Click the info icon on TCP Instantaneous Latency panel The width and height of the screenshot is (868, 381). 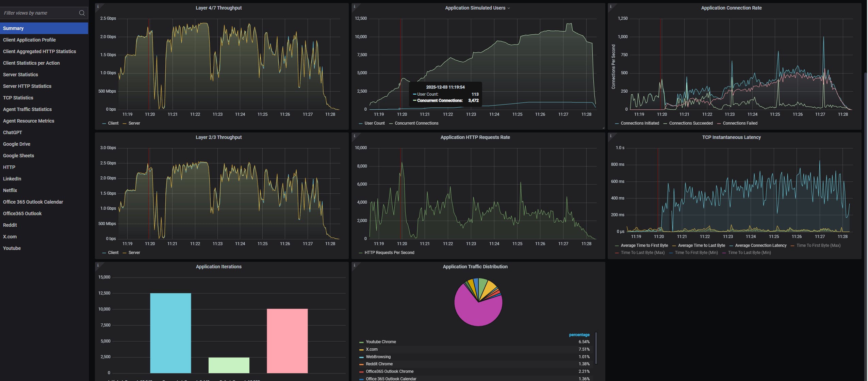click(x=610, y=136)
